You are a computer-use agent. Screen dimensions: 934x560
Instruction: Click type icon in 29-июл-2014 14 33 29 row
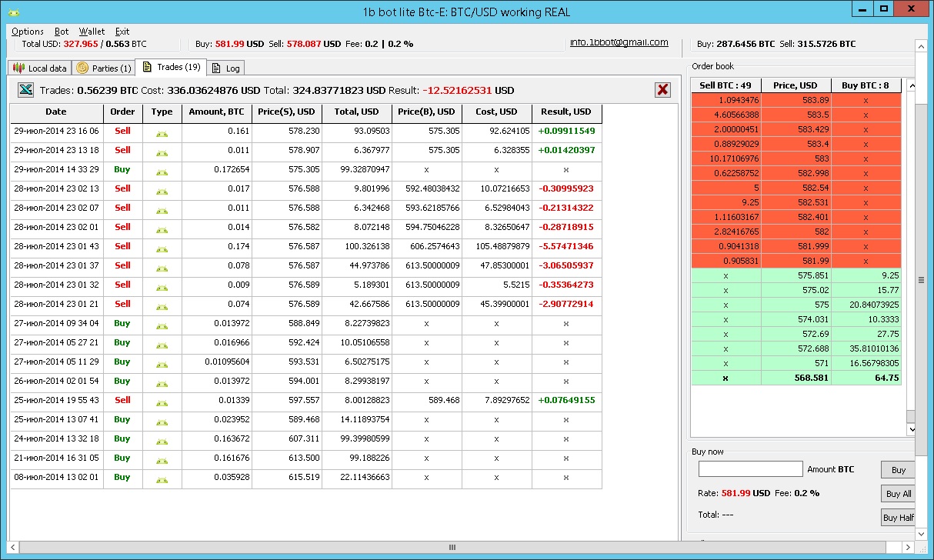tap(162, 172)
